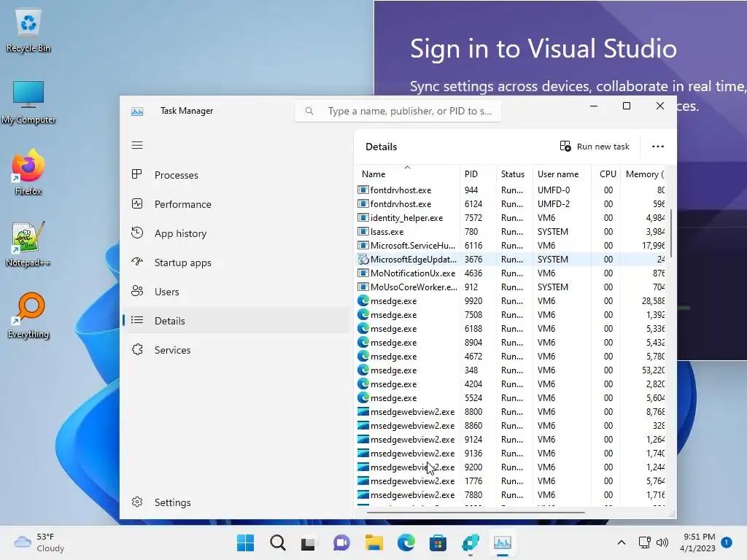Switch to the Performance page
The height and width of the screenshot is (560, 747).
[x=236, y=204]
